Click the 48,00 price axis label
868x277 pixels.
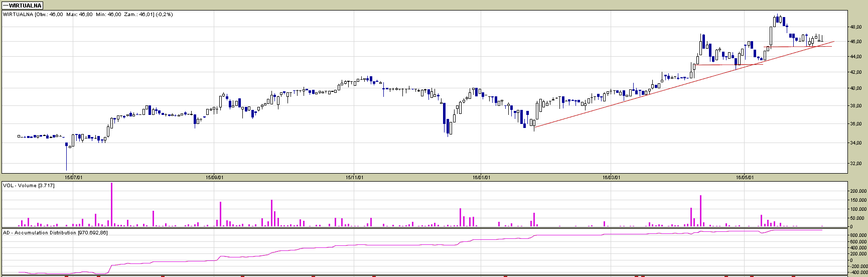pos(856,27)
